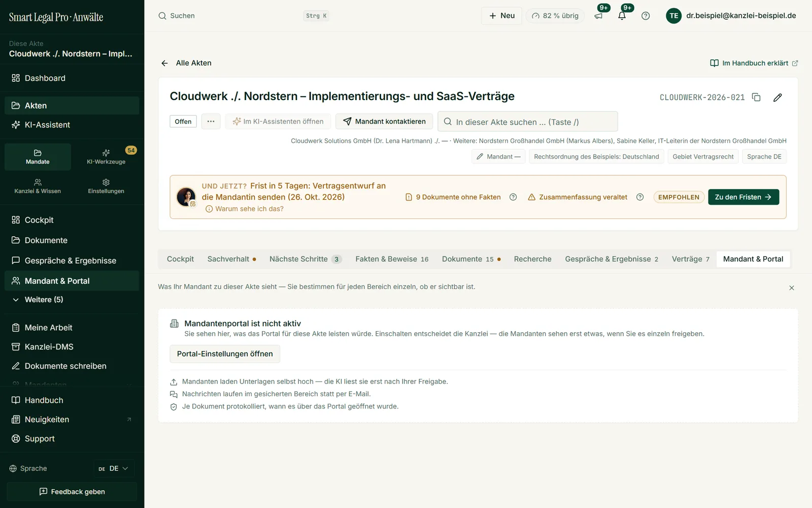Open the Recherche tab
Image resolution: width=812 pixels, height=508 pixels.
point(532,259)
